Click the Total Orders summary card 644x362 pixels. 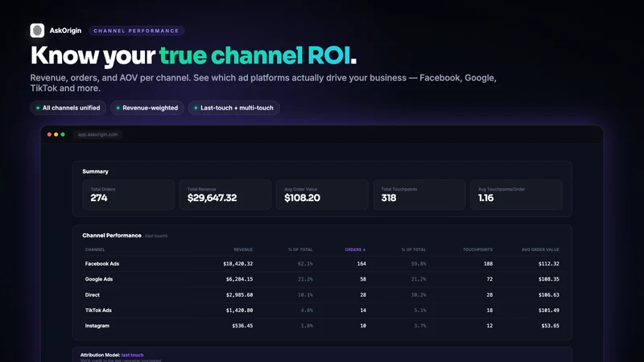tap(128, 195)
